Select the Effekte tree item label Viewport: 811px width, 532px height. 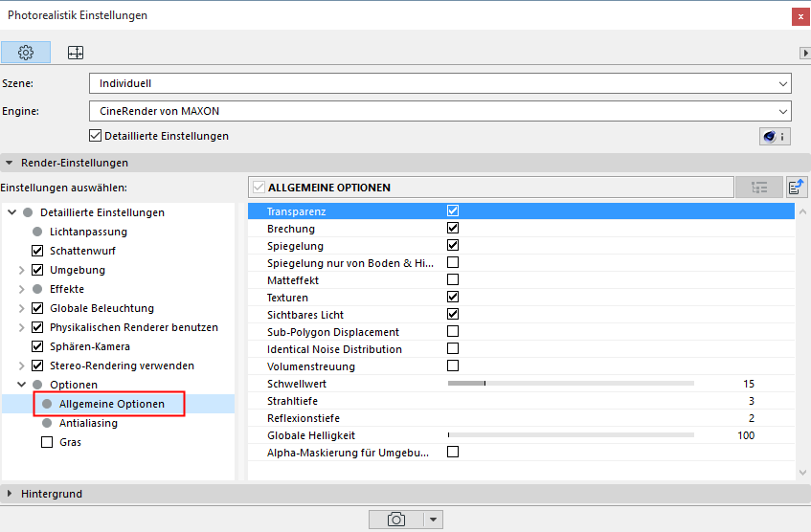[67, 289]
